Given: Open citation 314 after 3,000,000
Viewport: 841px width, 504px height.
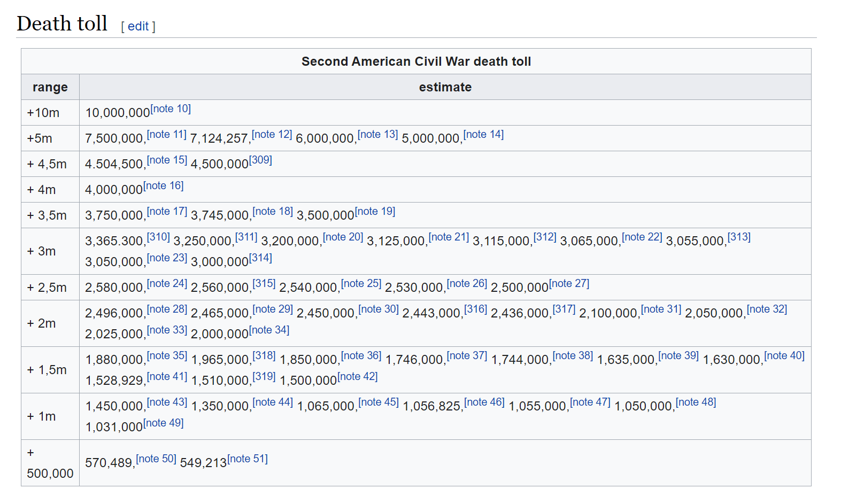Looking at the screenshot, I should 260,258.
